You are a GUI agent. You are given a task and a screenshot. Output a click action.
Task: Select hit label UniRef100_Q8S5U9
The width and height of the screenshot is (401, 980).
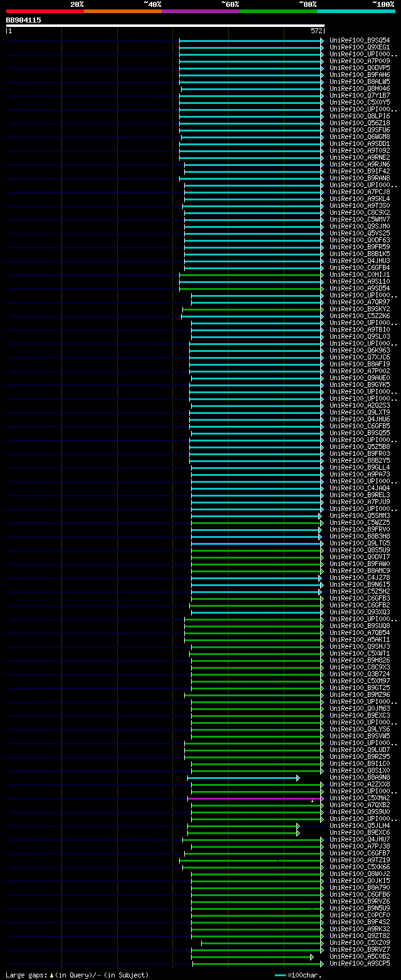pyautogui.click(x=360, y=550)
